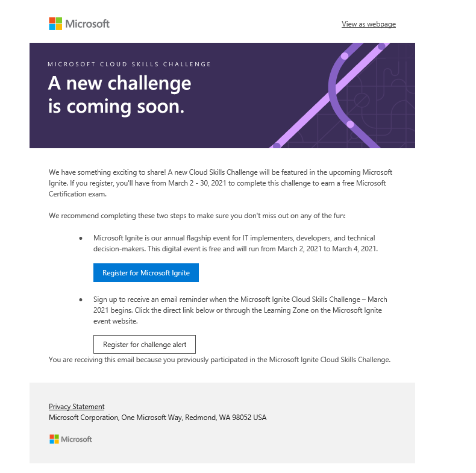Screen dimensions: 476x473
Task: Click the Microsoft wordmark beside header logo
Action: 87,23
